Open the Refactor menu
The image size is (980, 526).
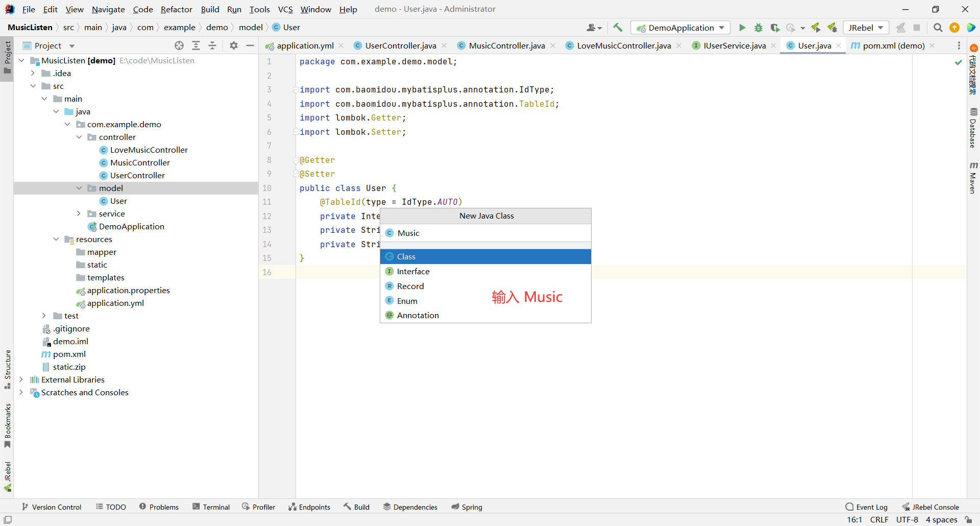(176, 9)
